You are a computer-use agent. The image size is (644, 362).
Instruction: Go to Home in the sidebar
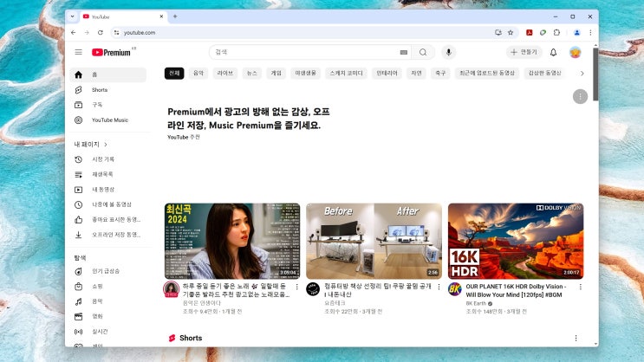[x=107, y=74]
